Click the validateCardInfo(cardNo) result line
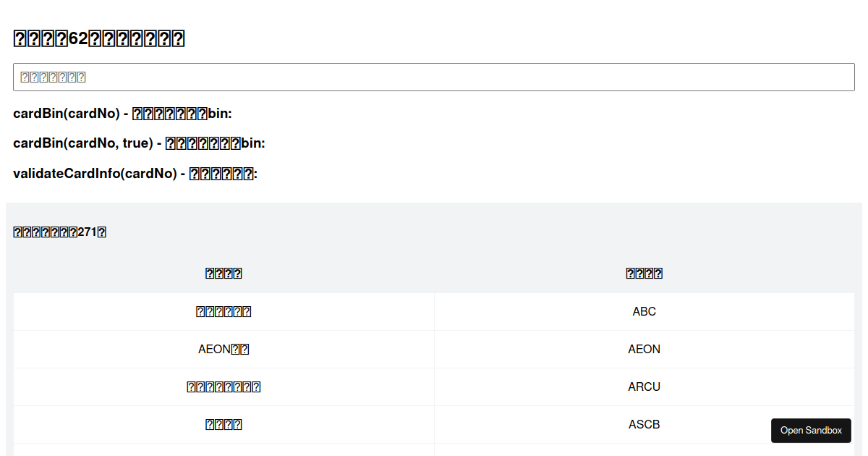This screenshot has width=868, height=456. click(x=135, y=174)
